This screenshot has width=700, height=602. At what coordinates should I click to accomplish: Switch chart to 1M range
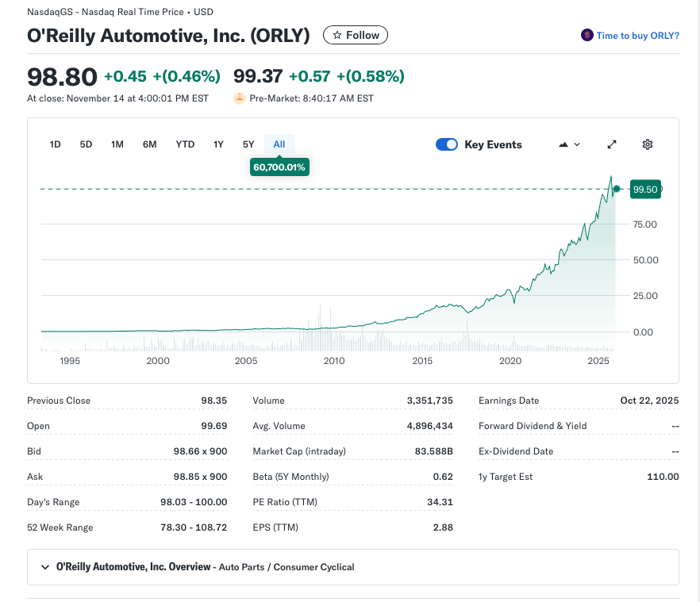click(x=117, y=144)
